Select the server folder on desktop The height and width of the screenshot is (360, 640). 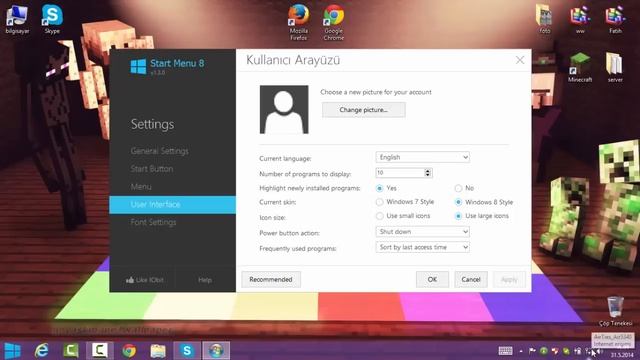click(x=615, y=67)
